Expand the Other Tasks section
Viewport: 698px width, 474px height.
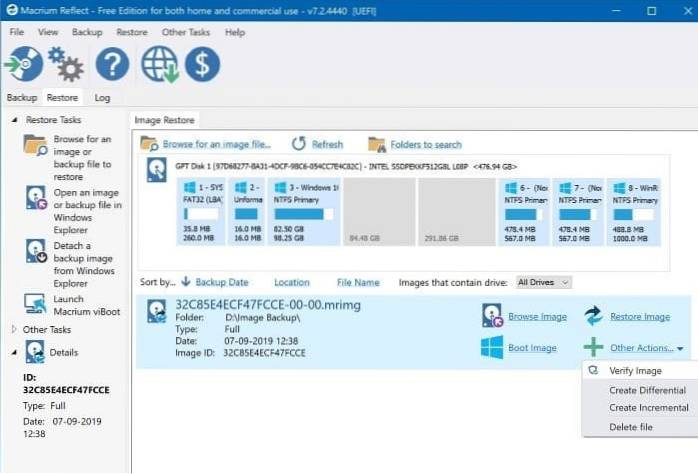coord(14,329)
